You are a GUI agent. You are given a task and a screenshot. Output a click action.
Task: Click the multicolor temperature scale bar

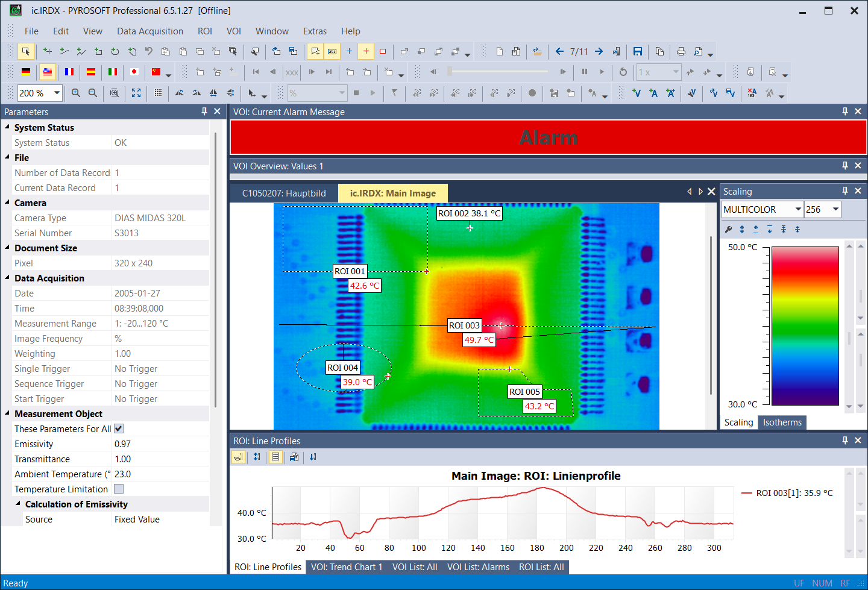point(805,326)
